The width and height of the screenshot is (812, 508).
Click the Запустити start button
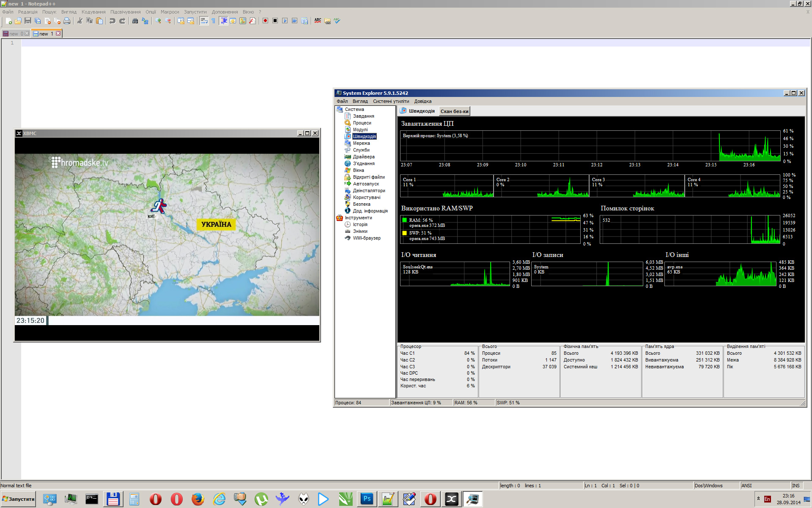[18, 499]
